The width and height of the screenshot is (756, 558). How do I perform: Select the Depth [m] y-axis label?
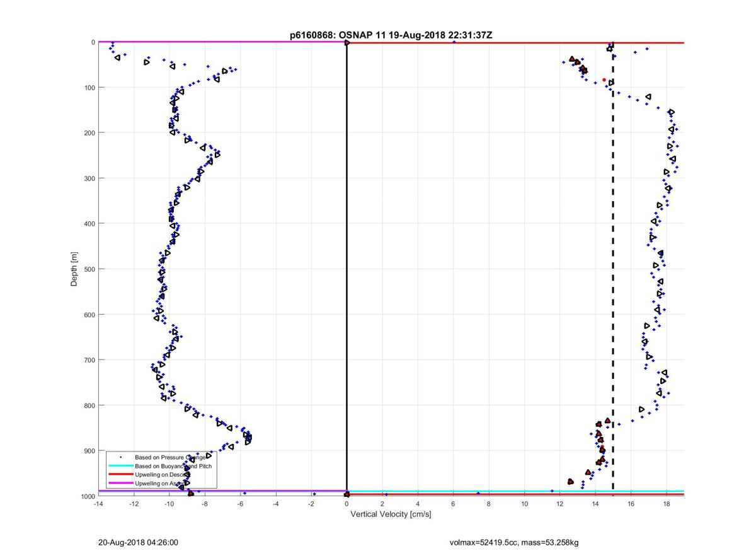(74, 269)
